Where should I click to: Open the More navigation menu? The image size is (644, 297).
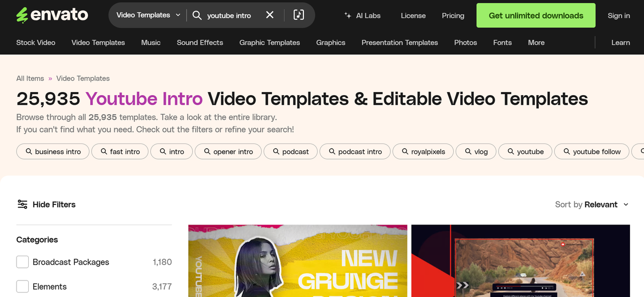pyautogui.click(x=536, y=43)
